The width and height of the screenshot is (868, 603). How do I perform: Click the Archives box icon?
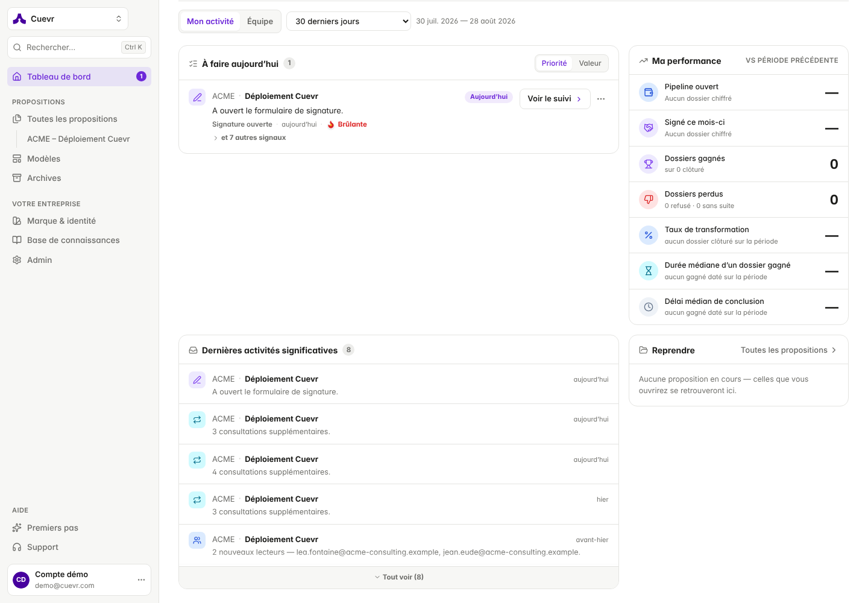17,178
